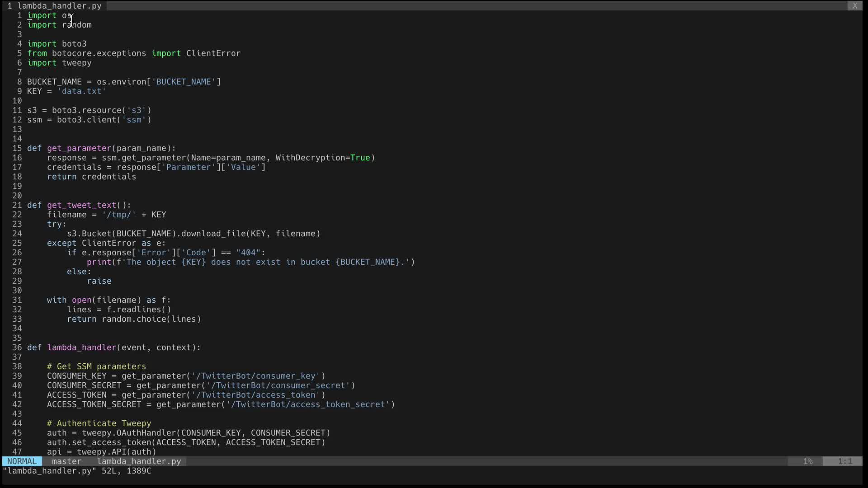
Task: Click the lambda_handler.py filename in the statusline
Action: pos(139,461)
